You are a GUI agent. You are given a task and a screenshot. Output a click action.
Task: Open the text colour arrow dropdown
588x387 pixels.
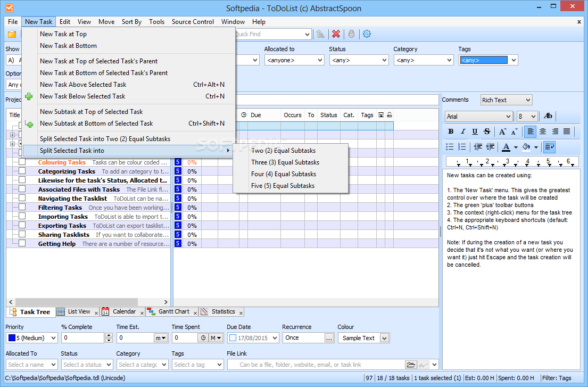[516, 147]
